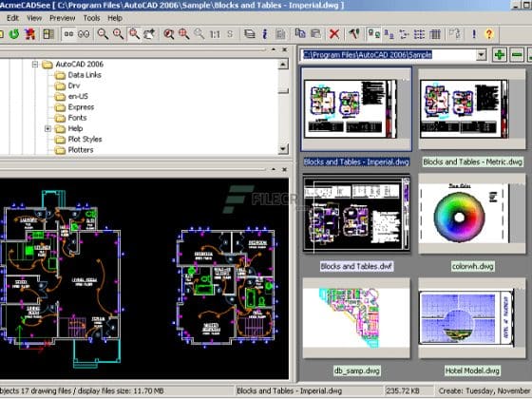The image size is (532, 399).
Task: Open the layers stack icon
Action: click(250, 34)
